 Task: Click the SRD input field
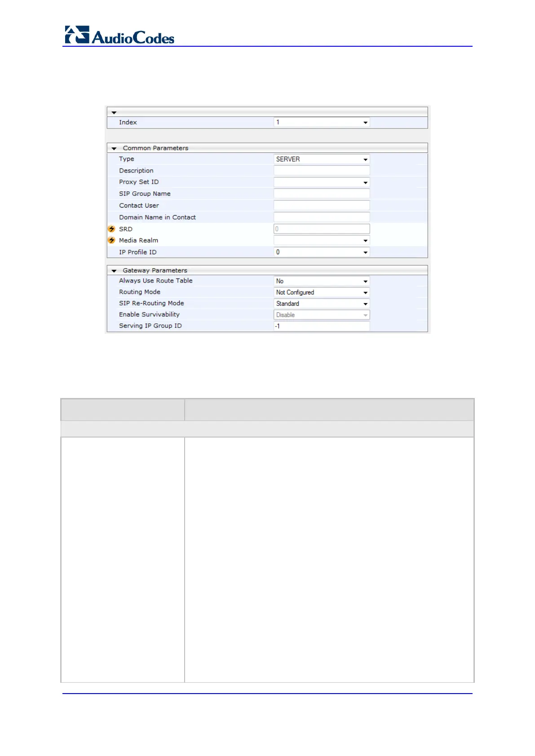tap(322, 229)
